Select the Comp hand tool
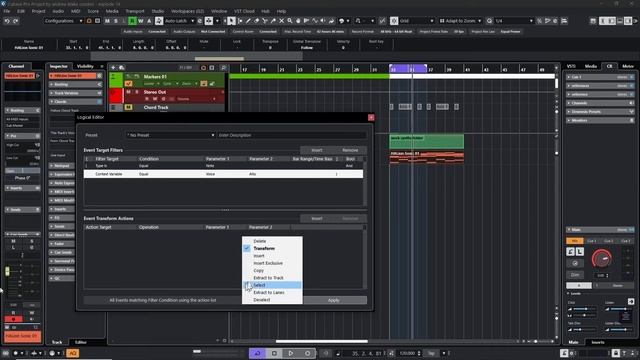 coord(298,21)
